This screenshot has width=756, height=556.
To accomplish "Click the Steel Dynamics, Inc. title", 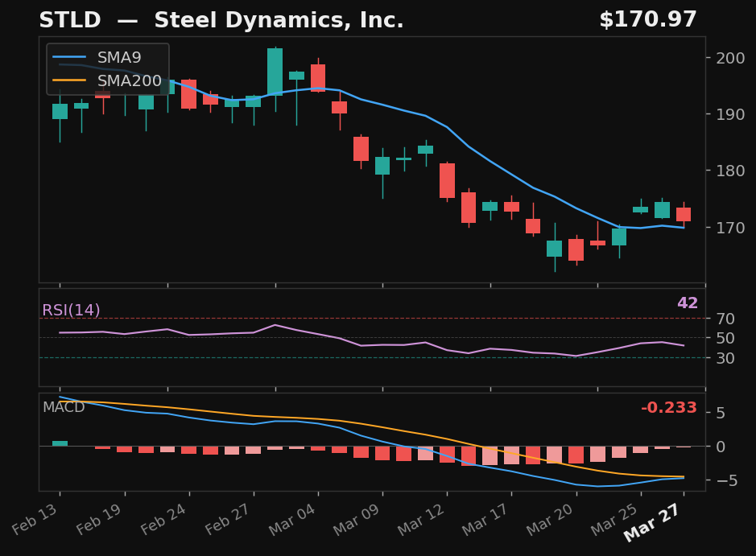I will pos(280,19).
